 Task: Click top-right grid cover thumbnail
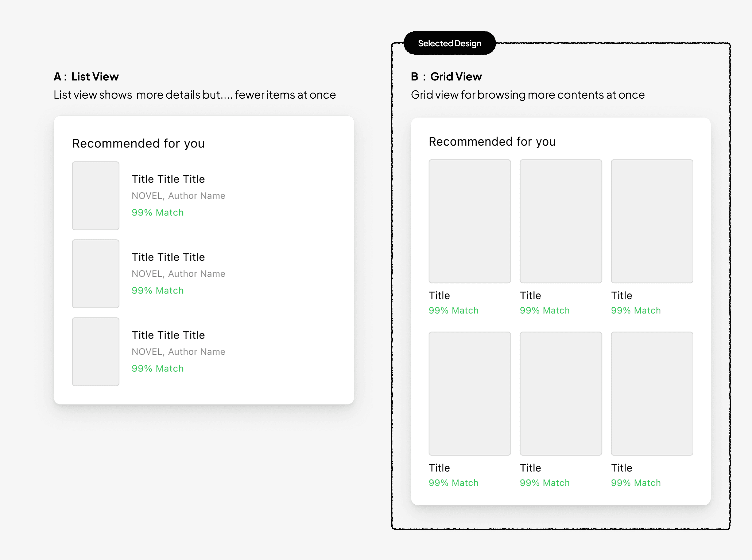(x=652, y=221)
